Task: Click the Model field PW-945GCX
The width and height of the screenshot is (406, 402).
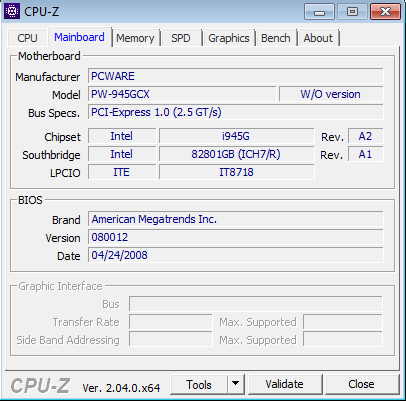Action: point(182,94)
